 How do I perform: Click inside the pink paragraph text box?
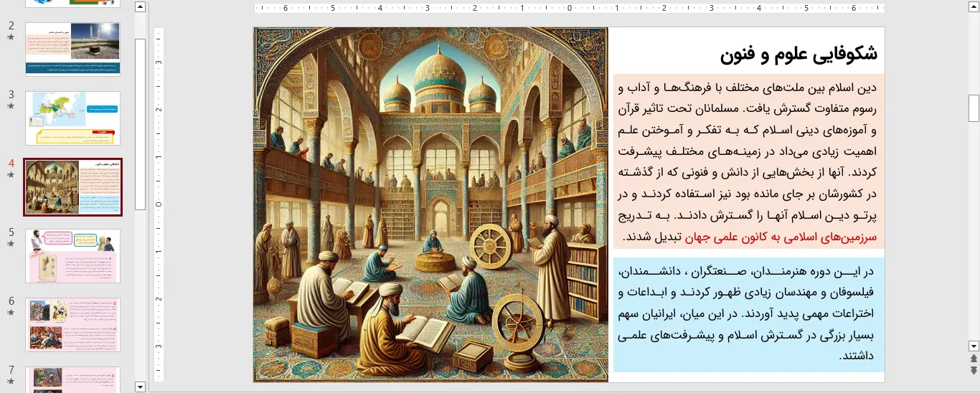coord(748,161)
